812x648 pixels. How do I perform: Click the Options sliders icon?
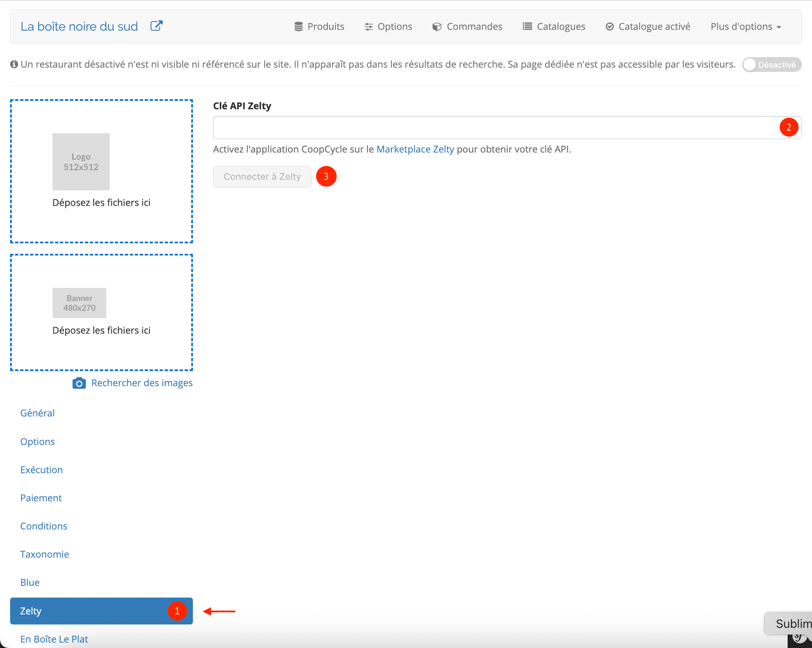(x=369, y=26)
